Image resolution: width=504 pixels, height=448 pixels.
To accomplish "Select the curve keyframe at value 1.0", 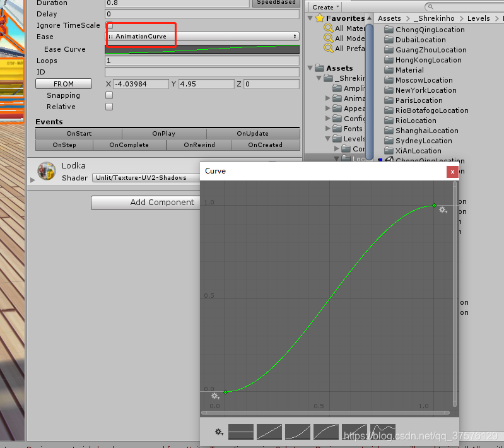I will [434, 205].
